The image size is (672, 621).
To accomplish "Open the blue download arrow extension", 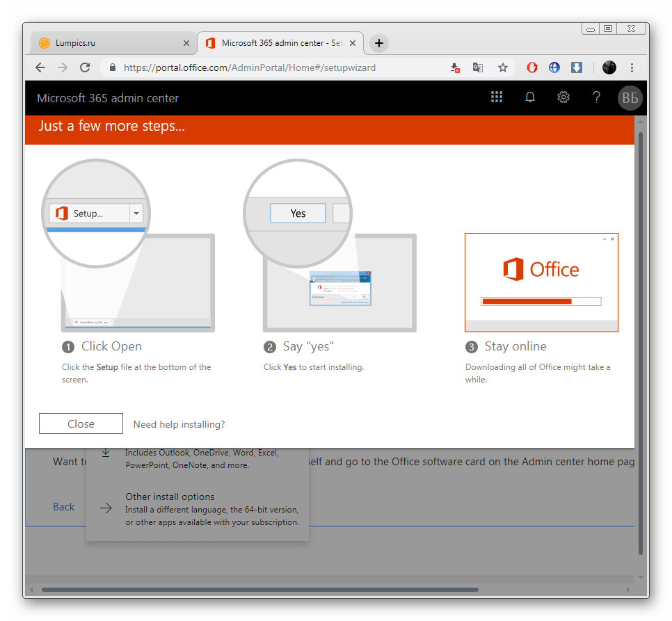I will [577, 67].
